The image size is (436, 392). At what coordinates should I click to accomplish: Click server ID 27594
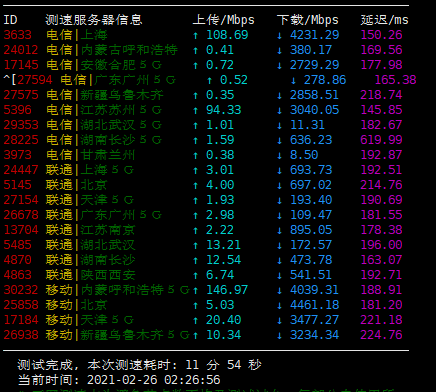(x=35, y=80)
